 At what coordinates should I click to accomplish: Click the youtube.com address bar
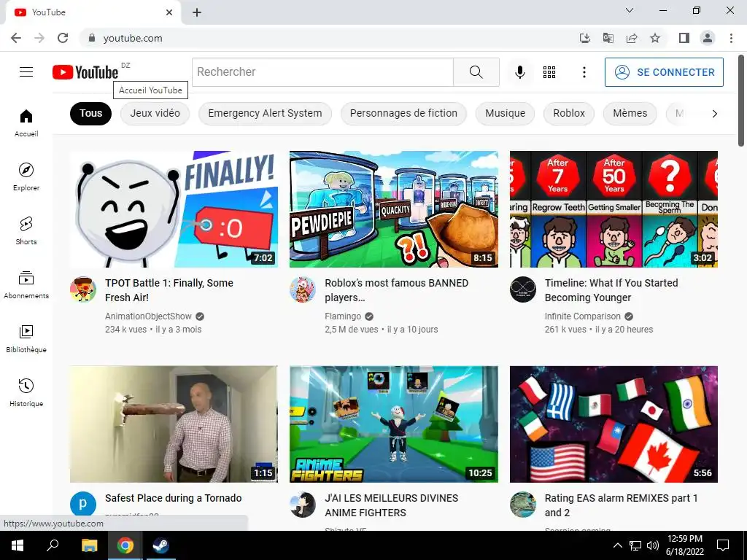[329, 38]
